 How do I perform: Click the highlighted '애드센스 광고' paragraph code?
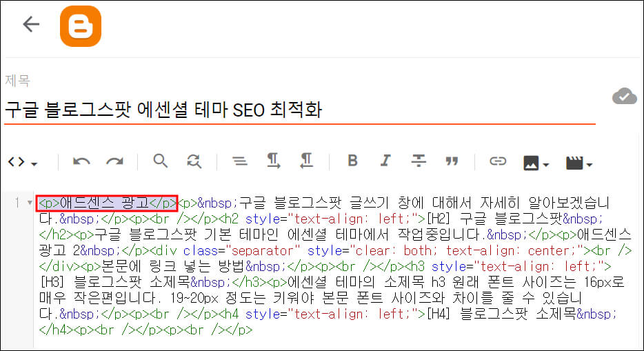tap(108, 203)
